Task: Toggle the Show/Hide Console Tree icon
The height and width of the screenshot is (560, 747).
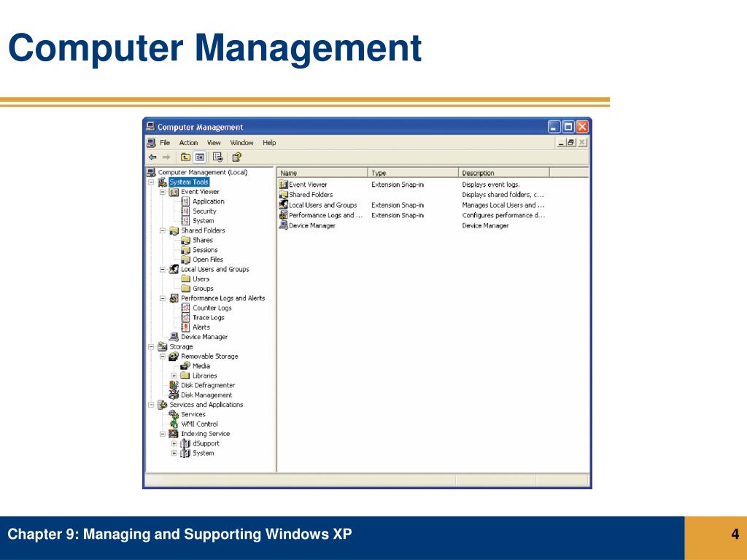Action: pyautogui.click(x=200, y=157)
